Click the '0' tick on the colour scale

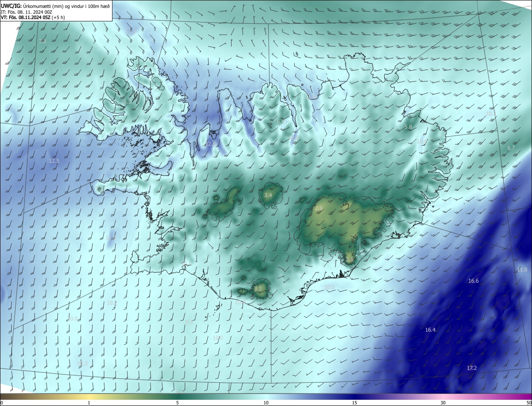(x=2, y=403)
